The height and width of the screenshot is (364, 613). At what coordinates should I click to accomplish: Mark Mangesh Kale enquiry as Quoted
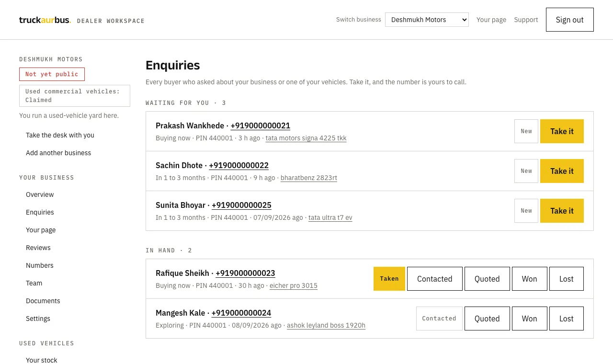(487, 318)
